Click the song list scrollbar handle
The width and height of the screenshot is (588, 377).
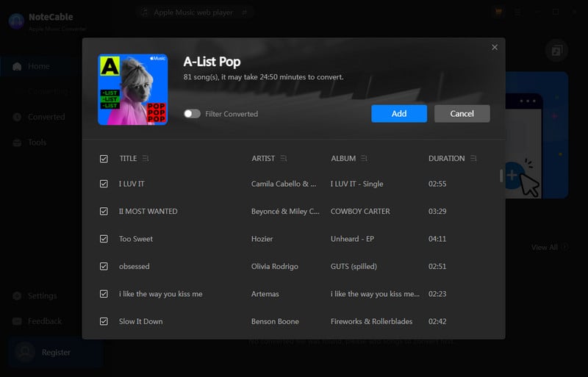[x=501, y=176]
